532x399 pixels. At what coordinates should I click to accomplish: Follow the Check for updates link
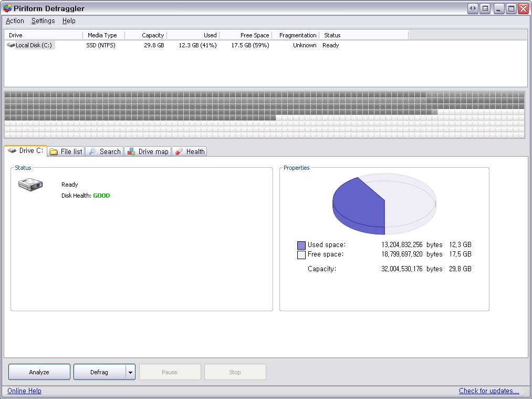pyautogui.click(x=488, y=391)
